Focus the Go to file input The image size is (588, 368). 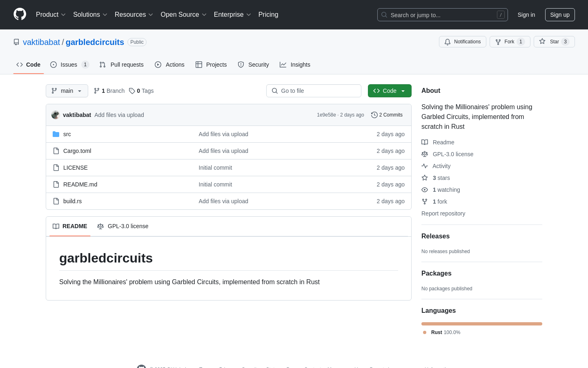click(x=314, y=91)
